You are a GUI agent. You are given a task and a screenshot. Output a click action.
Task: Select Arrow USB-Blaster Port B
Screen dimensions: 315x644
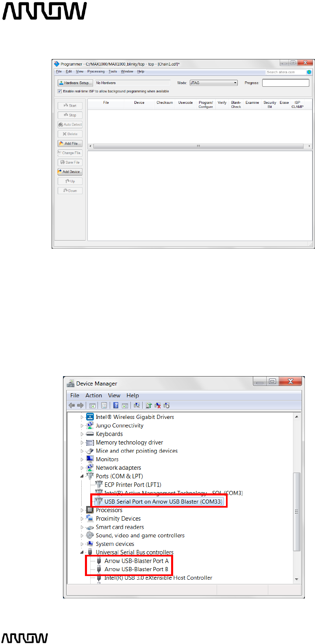point(136,569)
